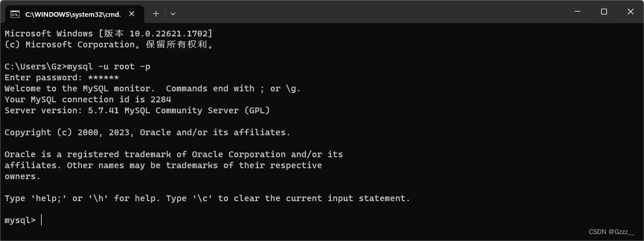The width and height of the screenshot is (644, 241).
Task: Minimize the terminal window
Action: [577, 12]
